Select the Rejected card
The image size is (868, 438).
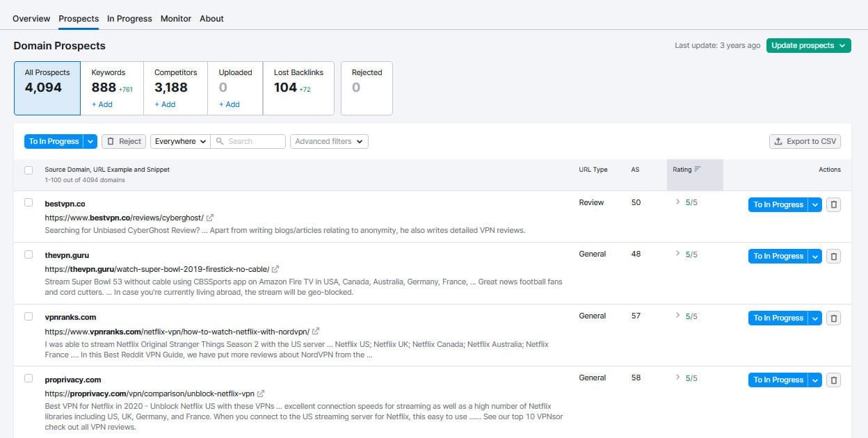tap(367, 88)
